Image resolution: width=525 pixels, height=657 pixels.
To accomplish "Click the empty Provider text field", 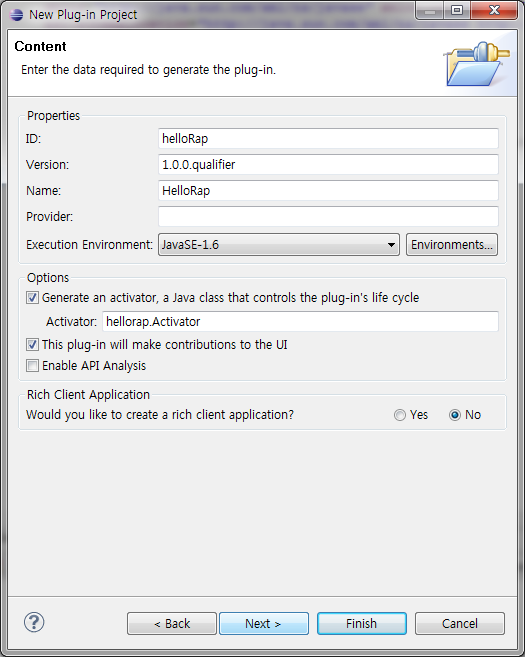I will tap(328, 217).
